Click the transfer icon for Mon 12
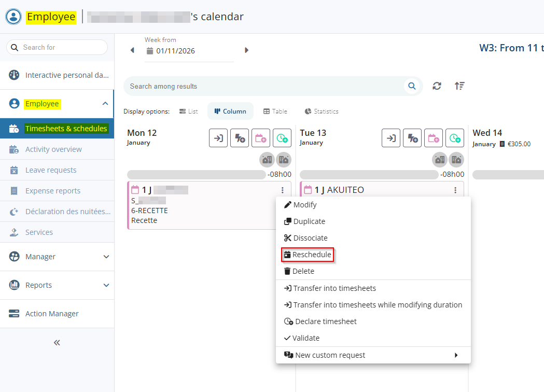The image size is (544, 392). point(218,138)
